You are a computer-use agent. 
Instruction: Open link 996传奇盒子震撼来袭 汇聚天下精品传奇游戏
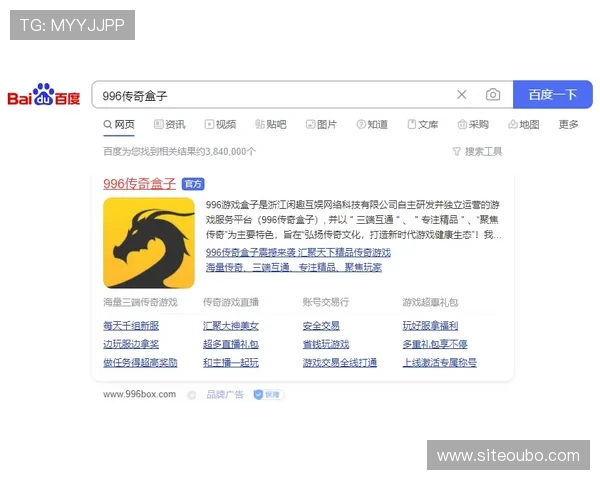(x=298, y=252)
